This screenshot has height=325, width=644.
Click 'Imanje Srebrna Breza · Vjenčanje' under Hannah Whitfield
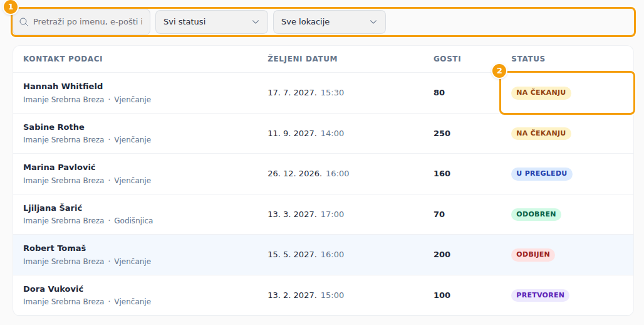[87, 100]
